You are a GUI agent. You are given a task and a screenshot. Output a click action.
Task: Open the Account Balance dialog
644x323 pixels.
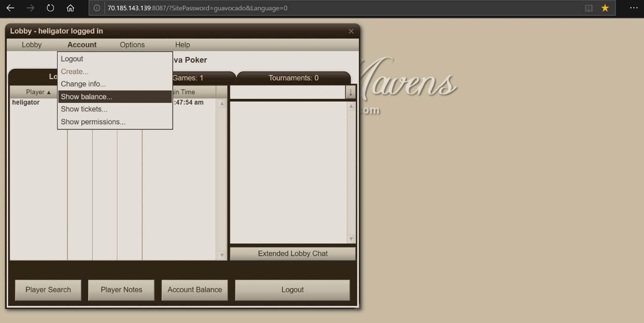[194, 290]
